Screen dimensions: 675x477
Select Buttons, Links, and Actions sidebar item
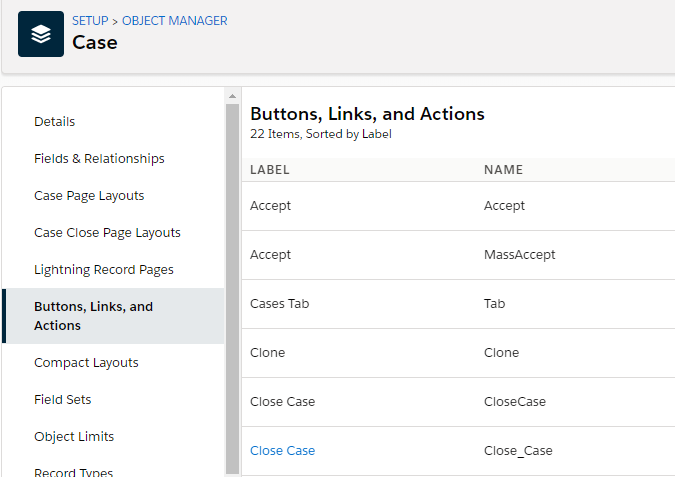(x=113, y=316)
